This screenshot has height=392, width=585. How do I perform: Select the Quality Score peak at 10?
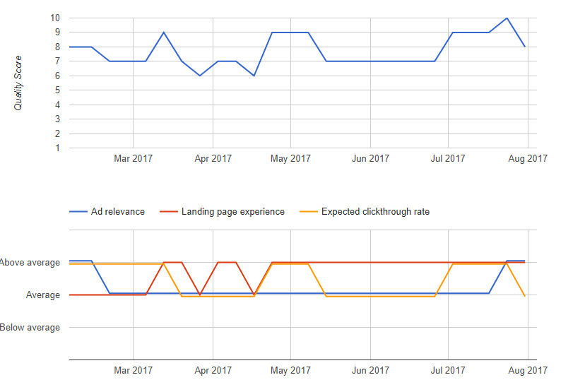tap(507, 18)
